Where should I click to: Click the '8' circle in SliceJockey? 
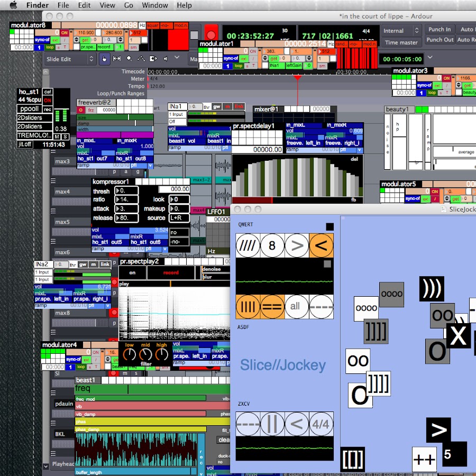coord(272,245)
